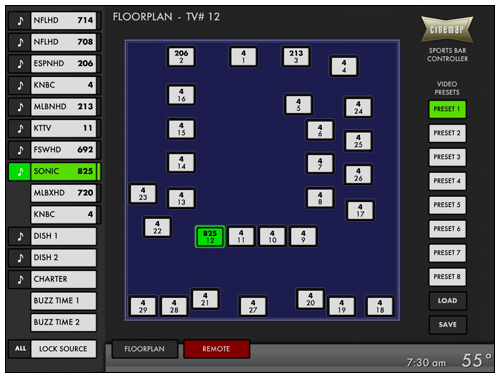Click the music note icon beside NFLHD 714
This screenshot has height=378, width=500.
[20, 21]
